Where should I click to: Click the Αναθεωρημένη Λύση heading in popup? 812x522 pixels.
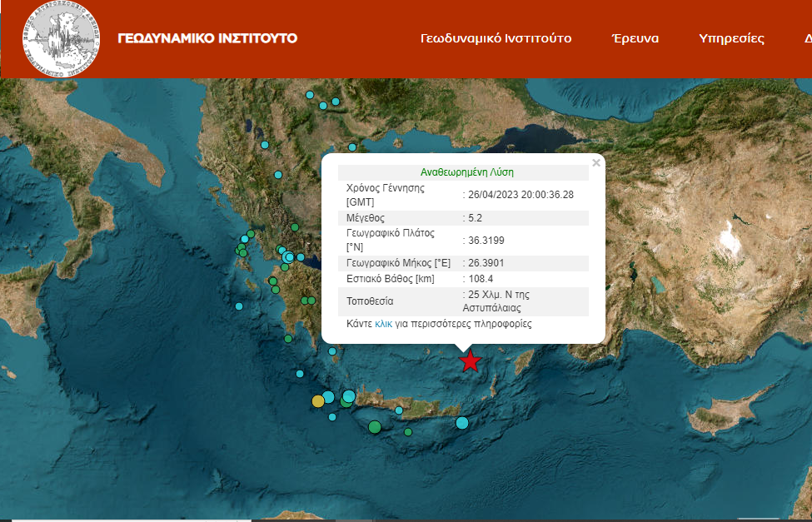(x=462, y=172)
